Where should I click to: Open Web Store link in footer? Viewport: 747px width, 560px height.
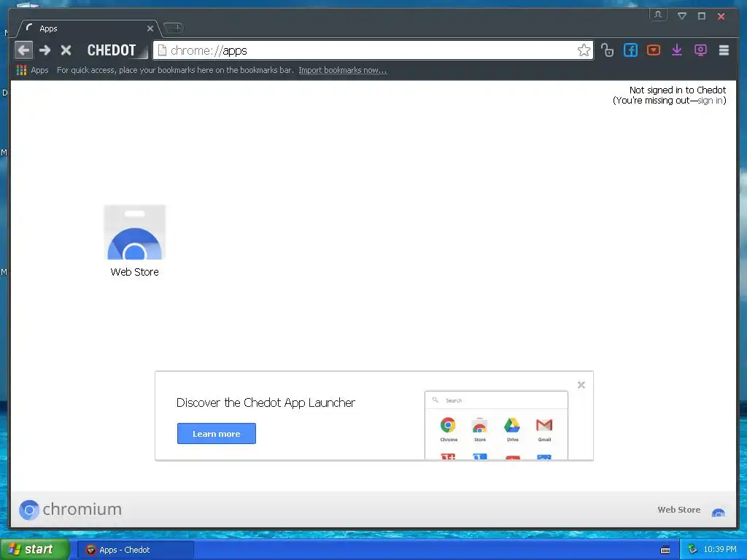[x=679, y=510]
